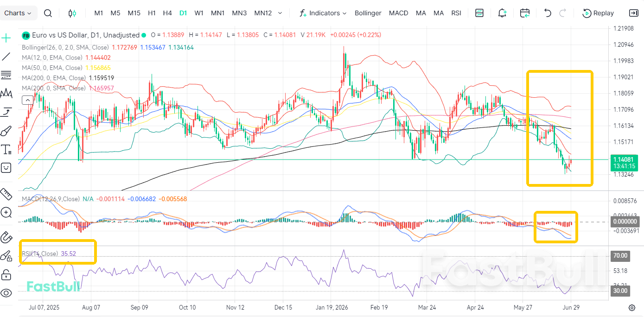Click the RSI 30.00 level label
Screen dimensions: 644x317
[621, 291]
